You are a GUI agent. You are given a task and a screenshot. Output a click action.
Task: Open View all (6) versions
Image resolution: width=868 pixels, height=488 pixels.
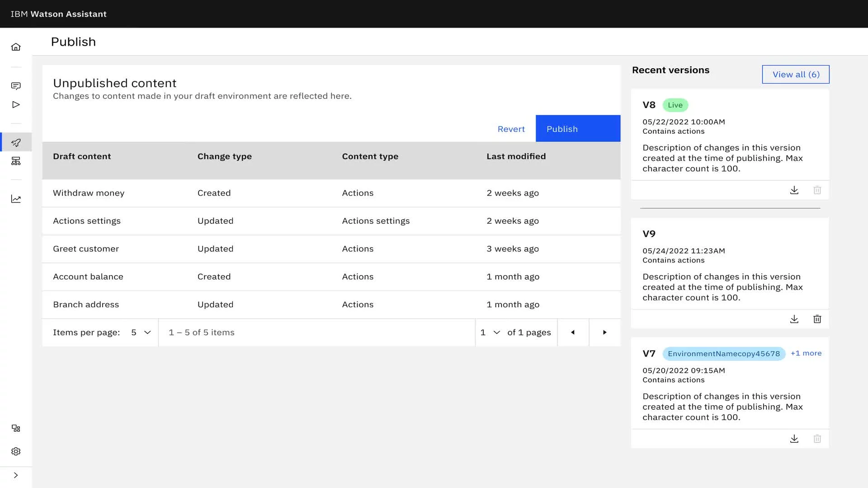(796, 75)
